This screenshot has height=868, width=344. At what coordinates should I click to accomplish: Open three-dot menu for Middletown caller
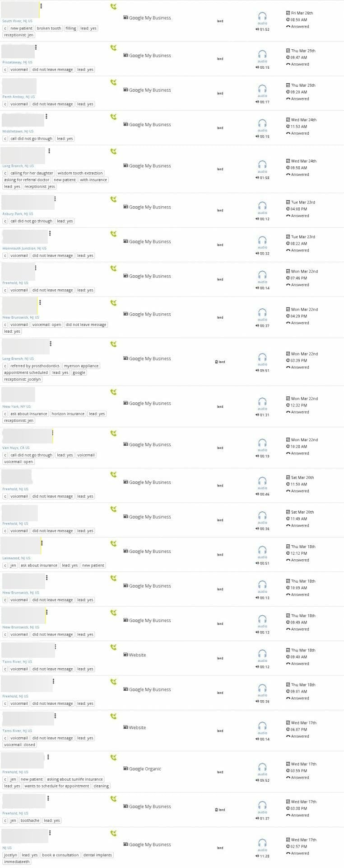46,117
